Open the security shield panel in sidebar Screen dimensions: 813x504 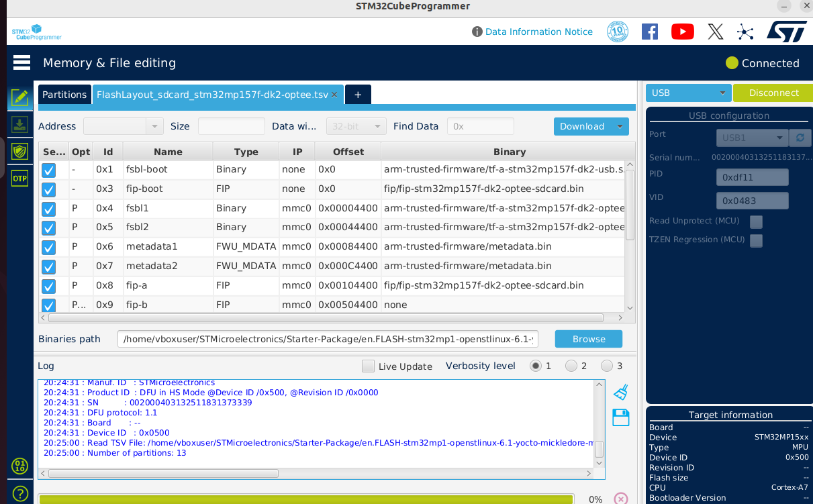tap(20, 151)
